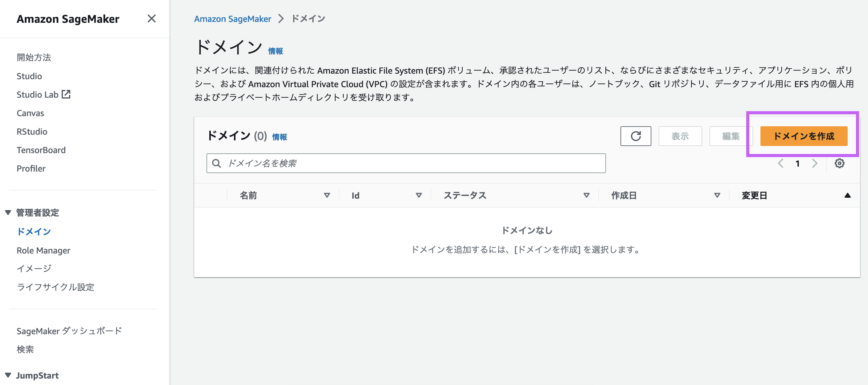Select ドメイン in sidebar navigation

coord(34,232)
